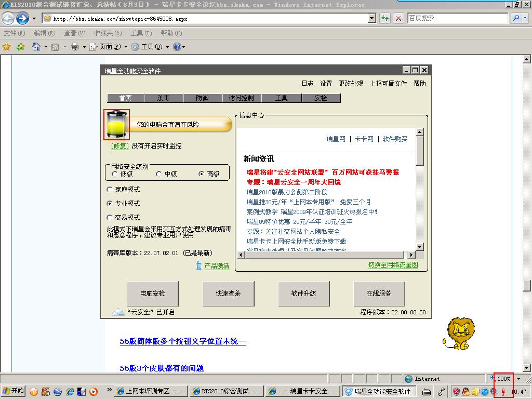
Task: Click the lion mascot image
Action: pyautogui.click(x=459, y=334)
